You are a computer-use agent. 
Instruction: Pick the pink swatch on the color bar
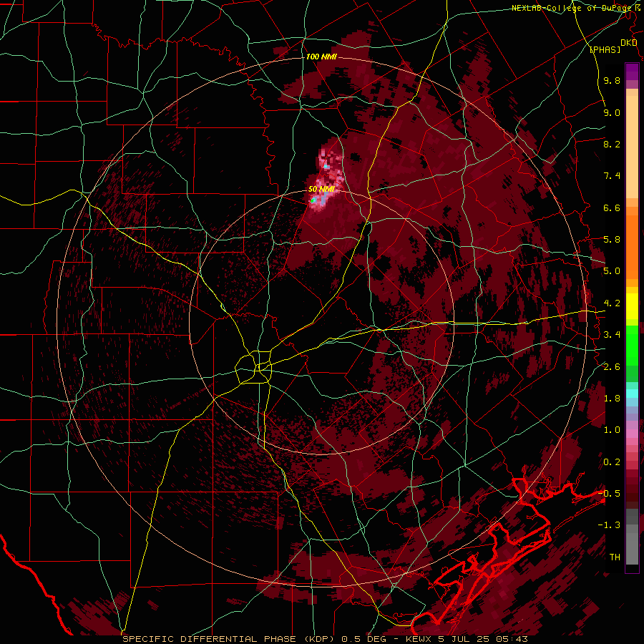point(632,434)
